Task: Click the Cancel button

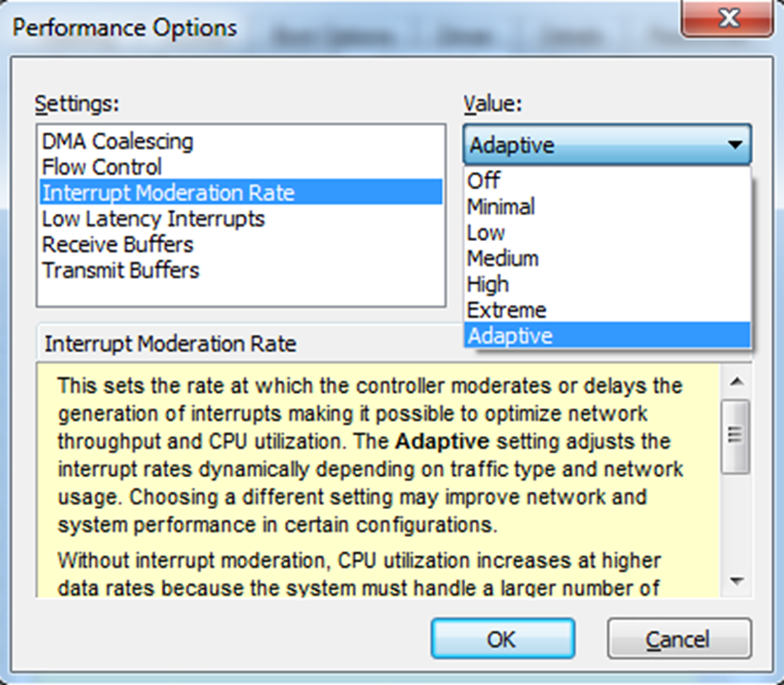Action: 679,639
